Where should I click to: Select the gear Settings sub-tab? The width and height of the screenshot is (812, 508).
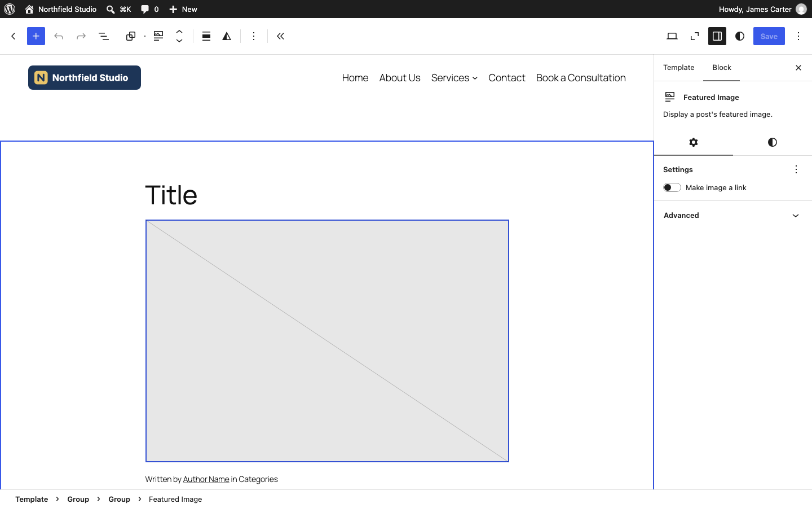[x=694, y=142]
